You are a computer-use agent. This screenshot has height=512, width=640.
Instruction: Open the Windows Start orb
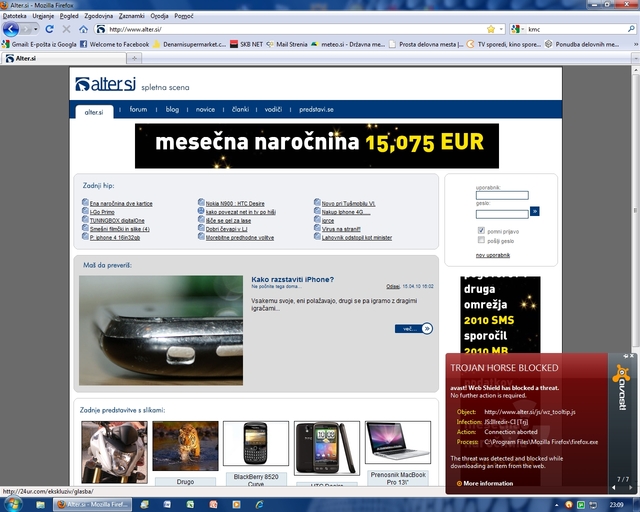11,504
